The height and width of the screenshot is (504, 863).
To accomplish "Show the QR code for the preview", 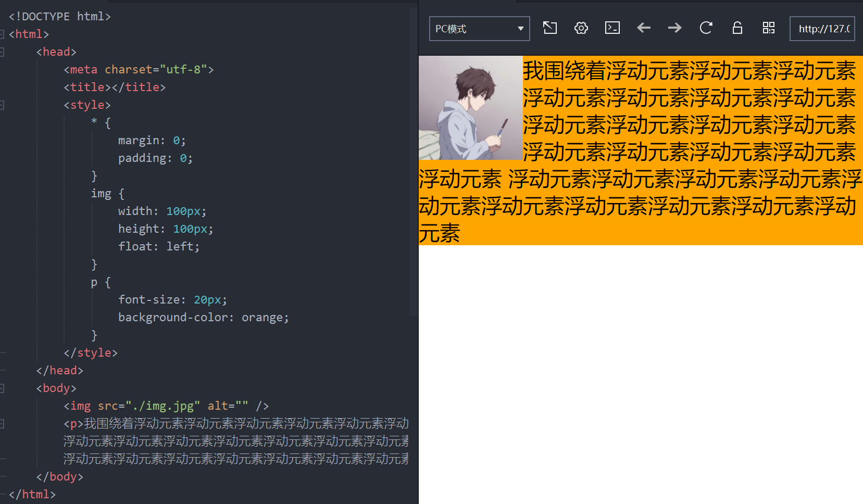I will 769,28.
